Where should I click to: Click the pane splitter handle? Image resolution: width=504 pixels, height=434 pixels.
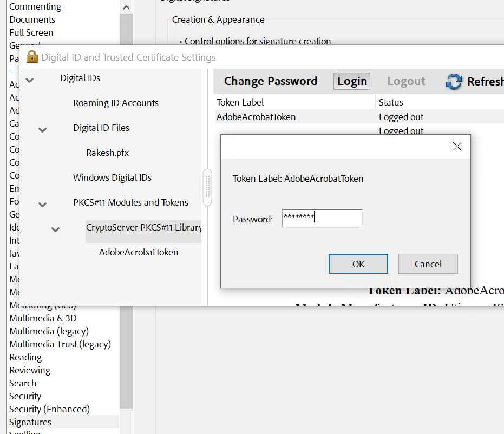207,187
